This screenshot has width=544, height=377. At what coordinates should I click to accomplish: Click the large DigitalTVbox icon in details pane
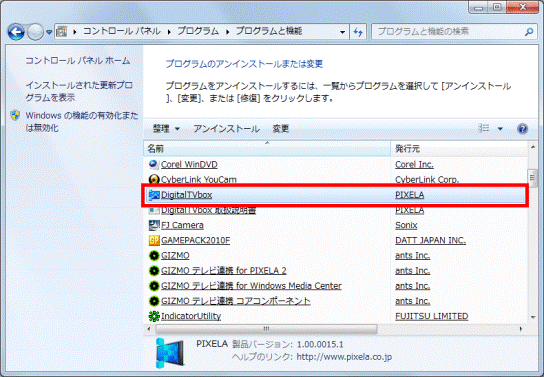pos(170,353)
